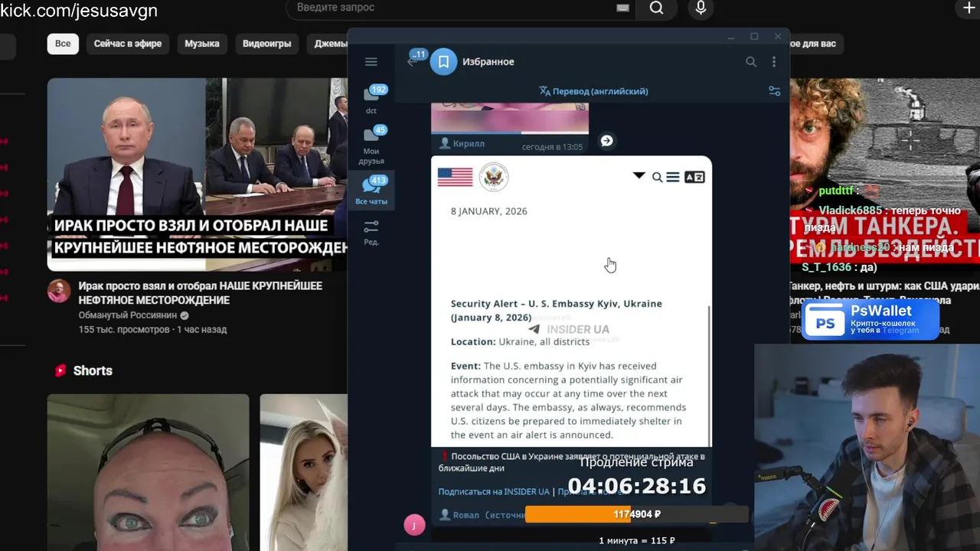This screenshot has width=980, height=551.
Task: Click the magnifier icon in embassy image
Action: [x=657, y=178]
